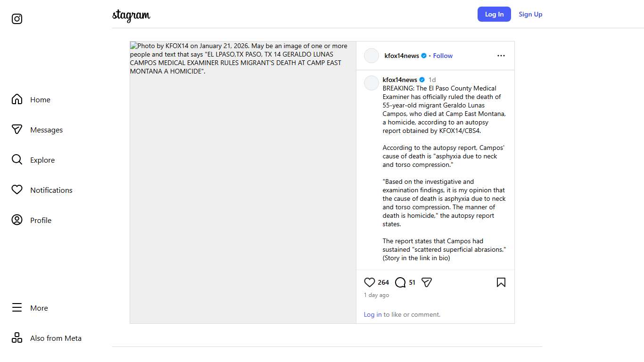Click the Sign Up link
The image size is (644, 362).
(x=530, y=14)
